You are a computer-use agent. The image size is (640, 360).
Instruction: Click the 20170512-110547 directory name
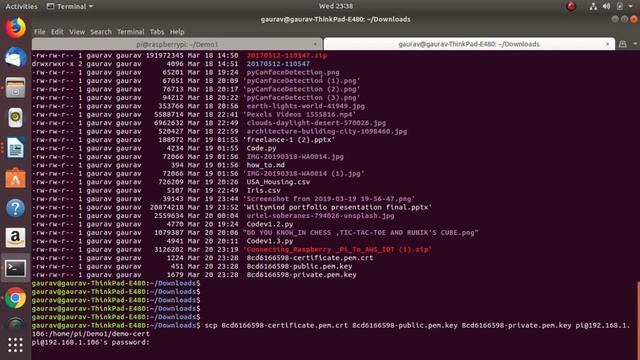[x=278, y=64]
